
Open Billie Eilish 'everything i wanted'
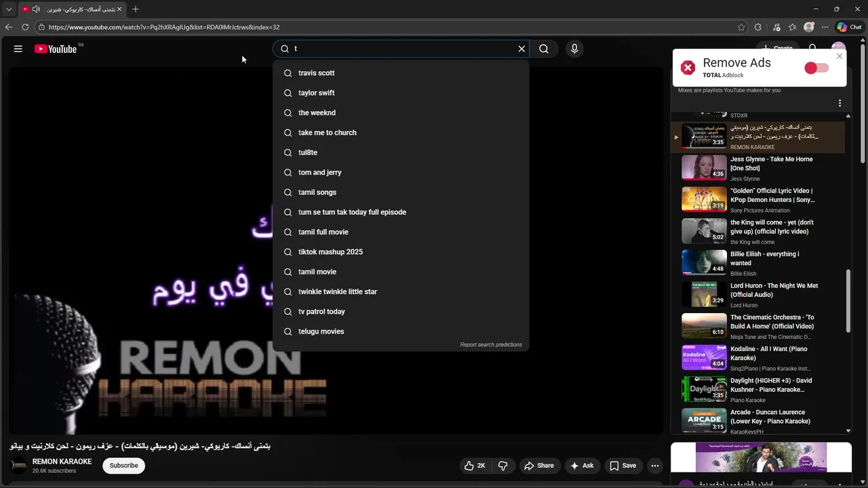tap(762, 263)
